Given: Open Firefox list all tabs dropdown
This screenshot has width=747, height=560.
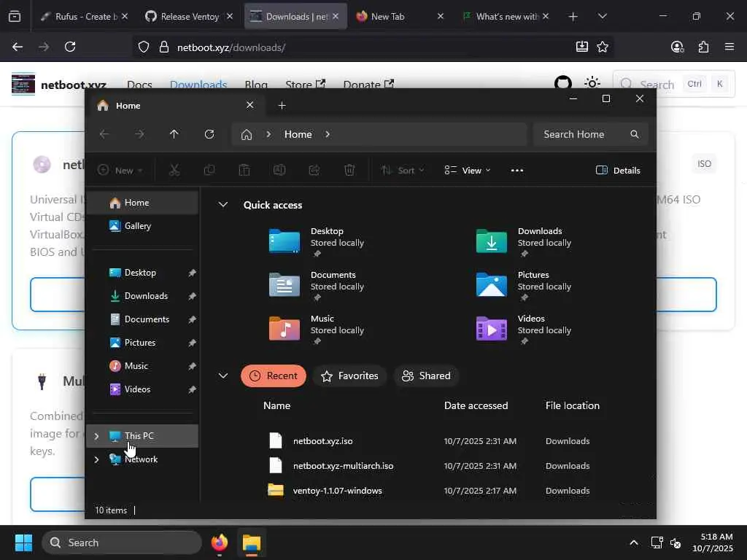Looking at the screenshot, I should [x=602, y=16].
